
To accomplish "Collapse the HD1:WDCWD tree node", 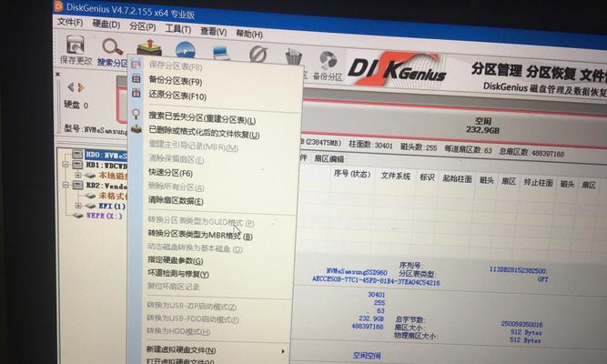I will [66, 165].
